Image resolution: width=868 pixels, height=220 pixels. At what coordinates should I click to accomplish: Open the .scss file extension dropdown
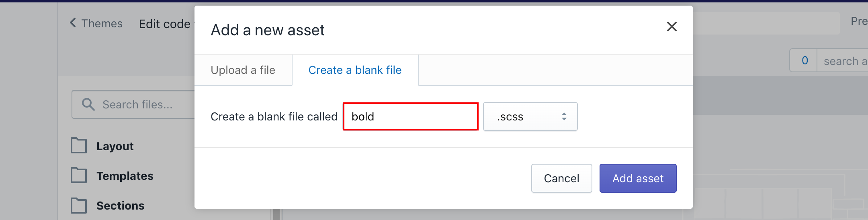(530, 116)
